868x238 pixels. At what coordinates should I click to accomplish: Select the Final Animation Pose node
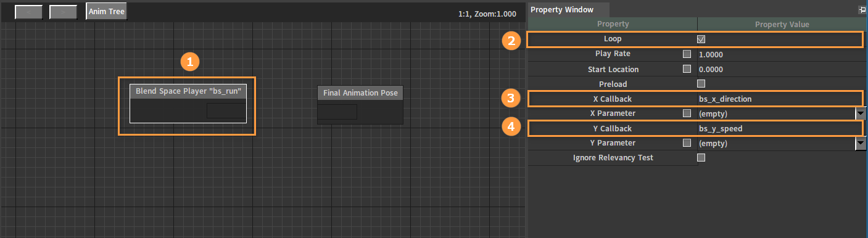point(360,93)
